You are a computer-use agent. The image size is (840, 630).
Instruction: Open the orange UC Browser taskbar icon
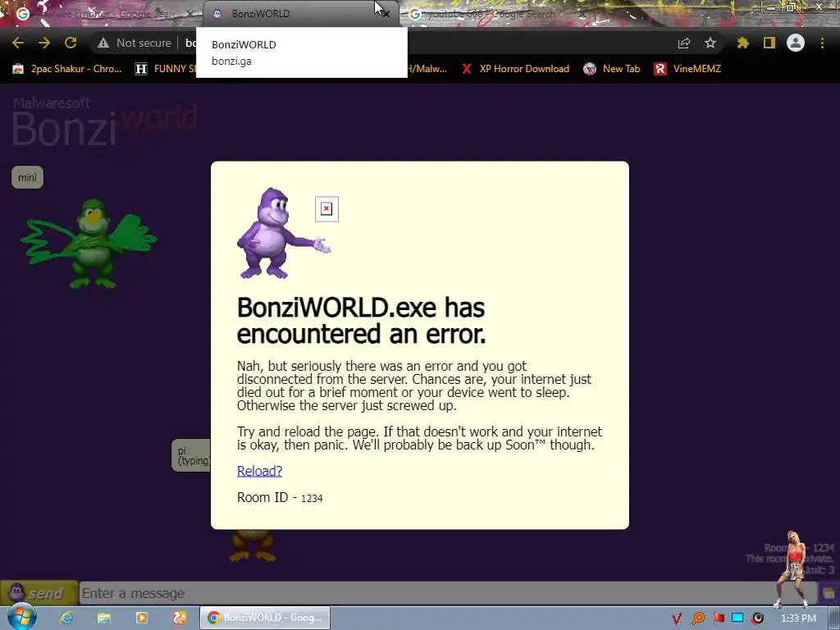click(x=180, y=619)
